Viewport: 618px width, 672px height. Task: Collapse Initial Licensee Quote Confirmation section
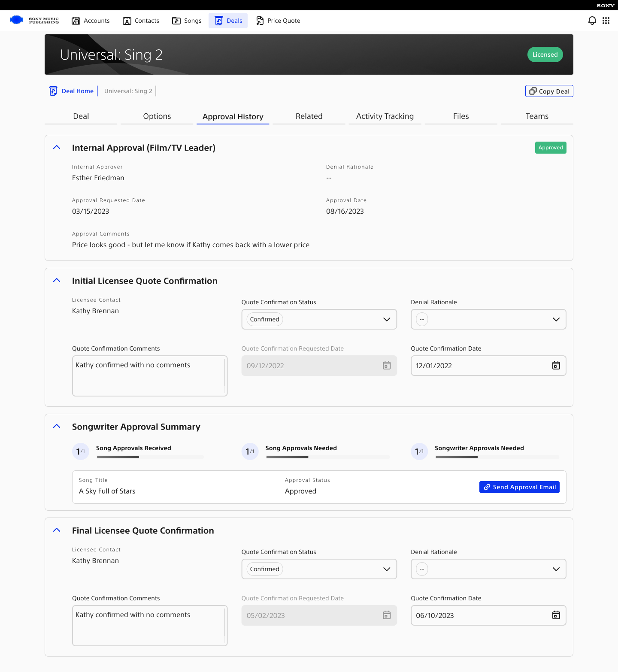tap(57, 280)
